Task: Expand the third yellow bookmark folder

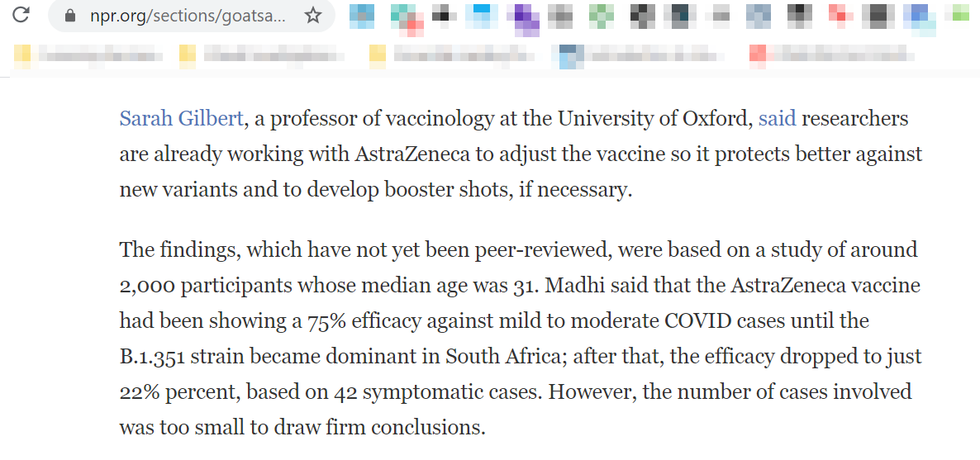Action: click(x=452, y=55)
